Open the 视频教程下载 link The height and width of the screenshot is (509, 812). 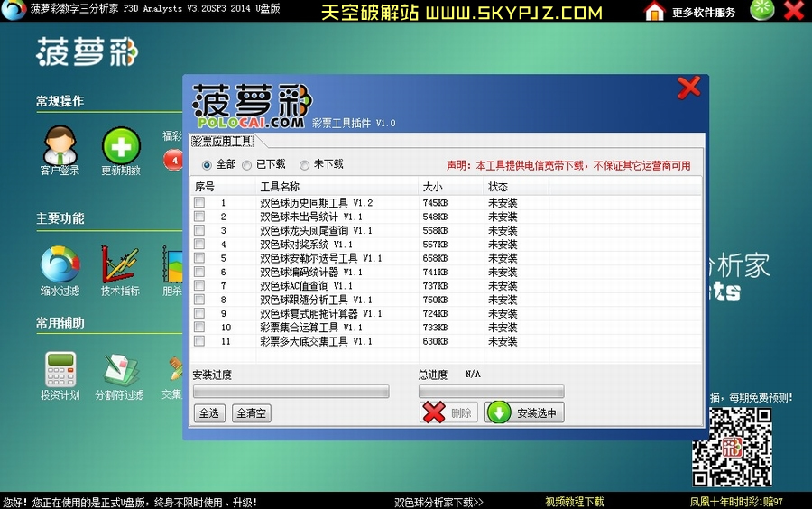[x=575, y=502]
